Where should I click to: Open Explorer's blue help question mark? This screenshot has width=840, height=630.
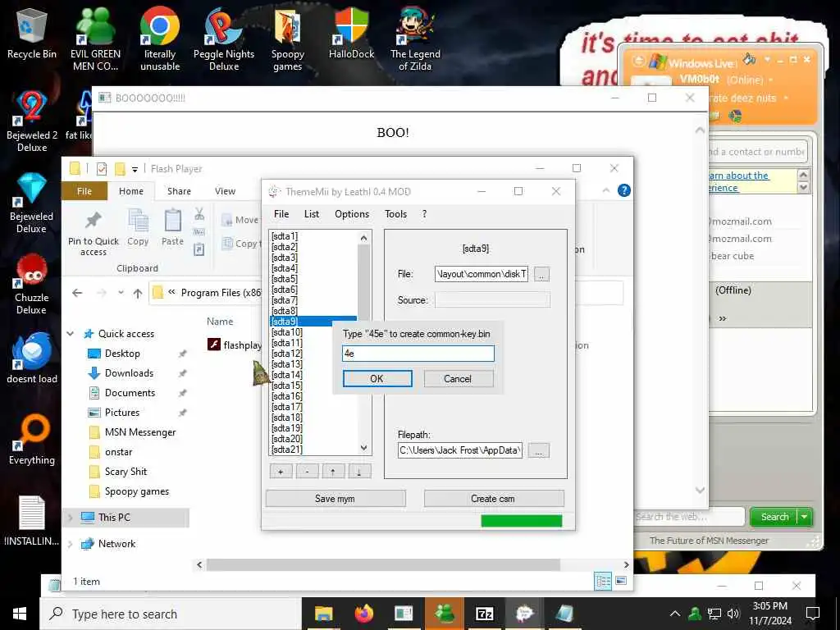[x=624, y=190]
